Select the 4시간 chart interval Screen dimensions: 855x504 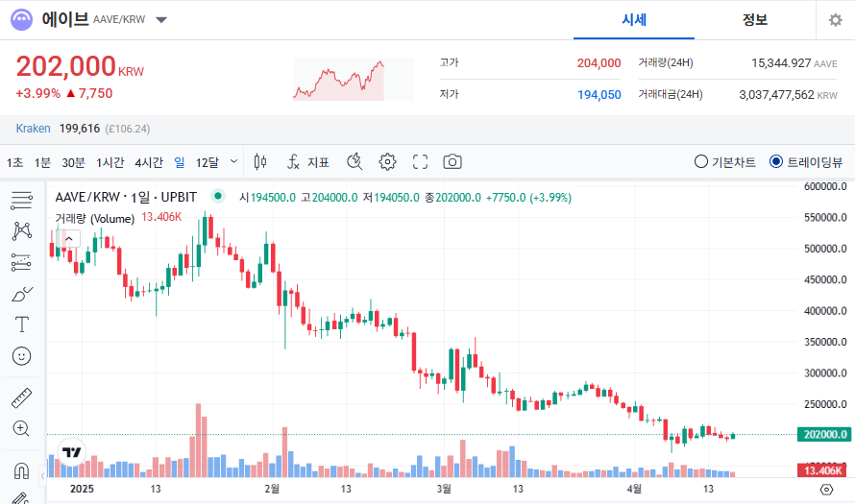pyautogui.click(x=149, y=162)
